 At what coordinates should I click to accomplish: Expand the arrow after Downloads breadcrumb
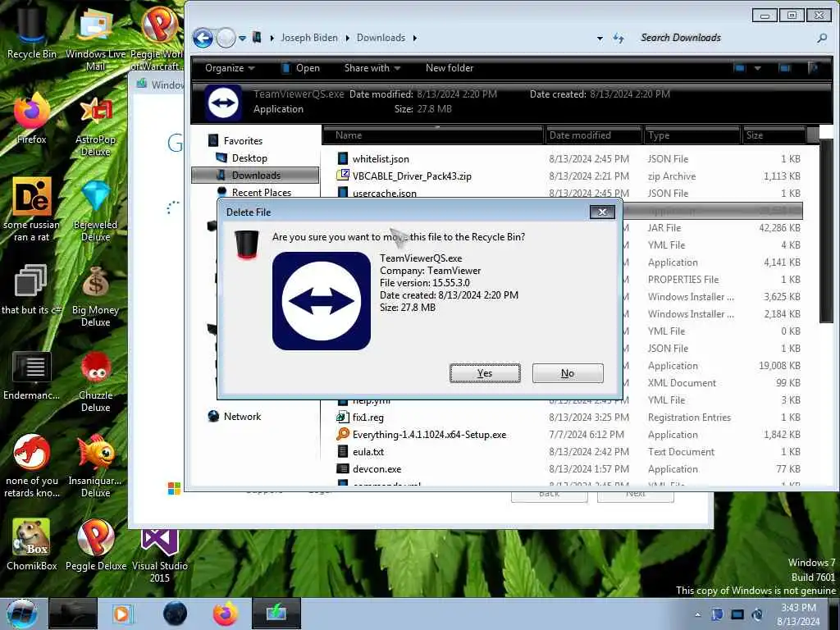(x=414, y=38)
